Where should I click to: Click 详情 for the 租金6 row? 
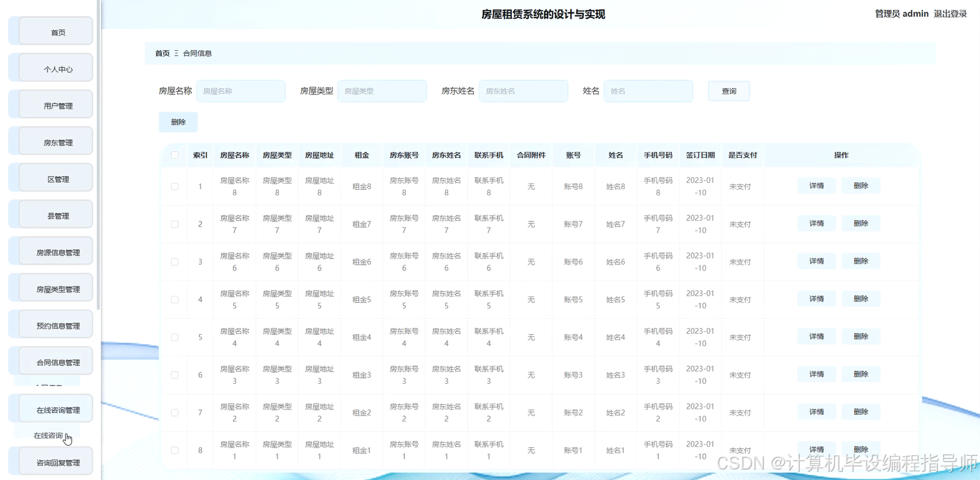816,261
